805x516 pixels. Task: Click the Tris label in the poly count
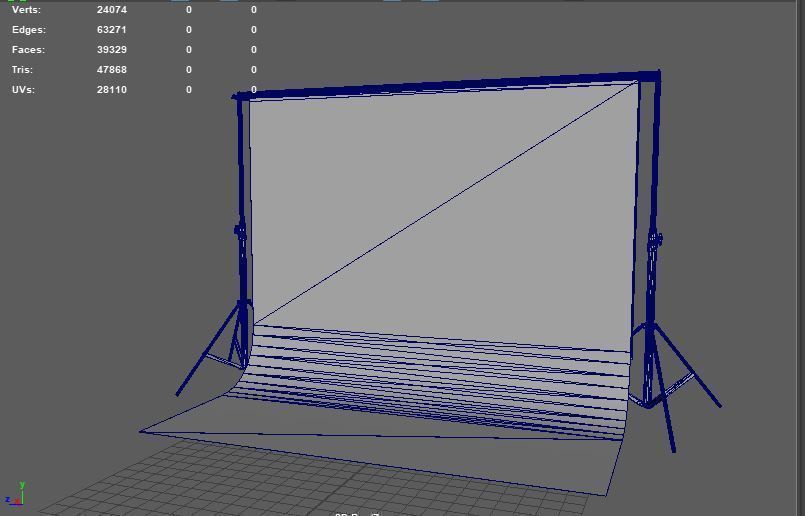click(x=22, y=70)
